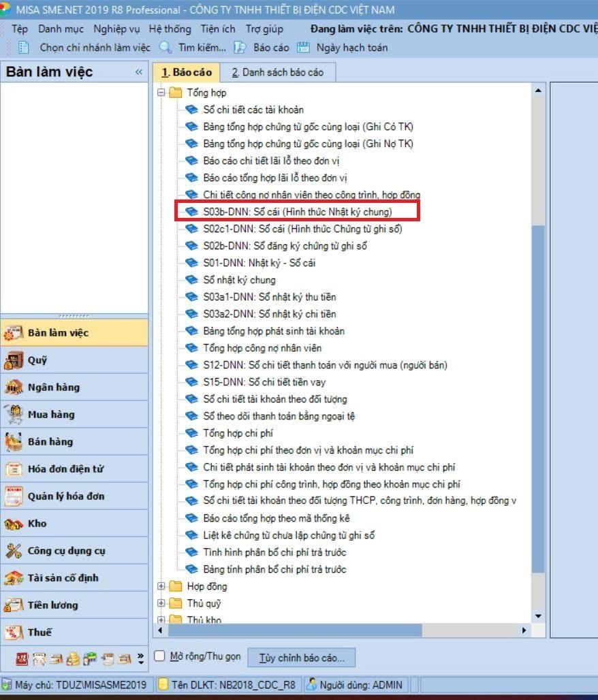Click the horizontal scrollbar right arrow
The height and width of the screenshot is (700, 598).
[524, 631]
